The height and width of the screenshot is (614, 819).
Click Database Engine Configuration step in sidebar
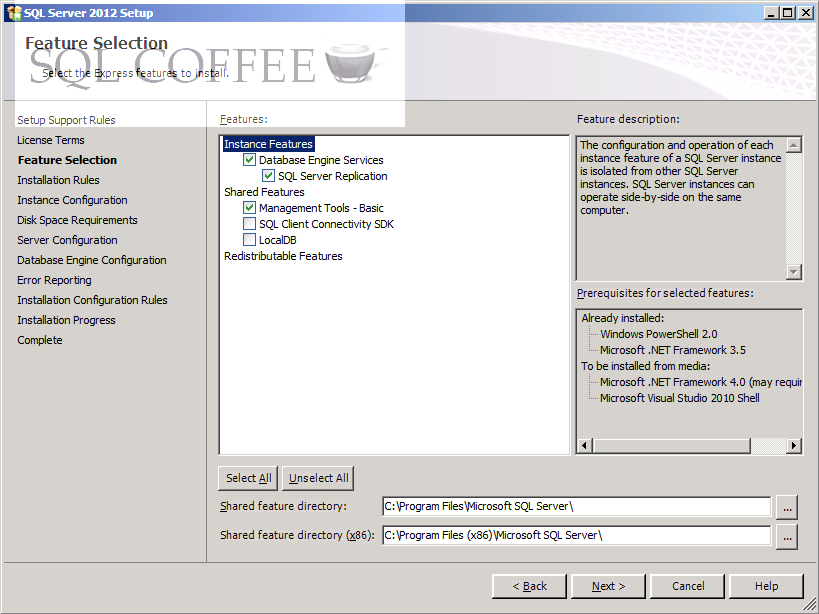pos(91,260)
